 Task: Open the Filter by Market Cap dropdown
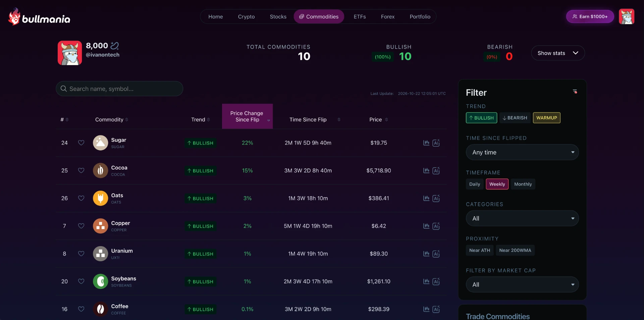pos(522,284)
